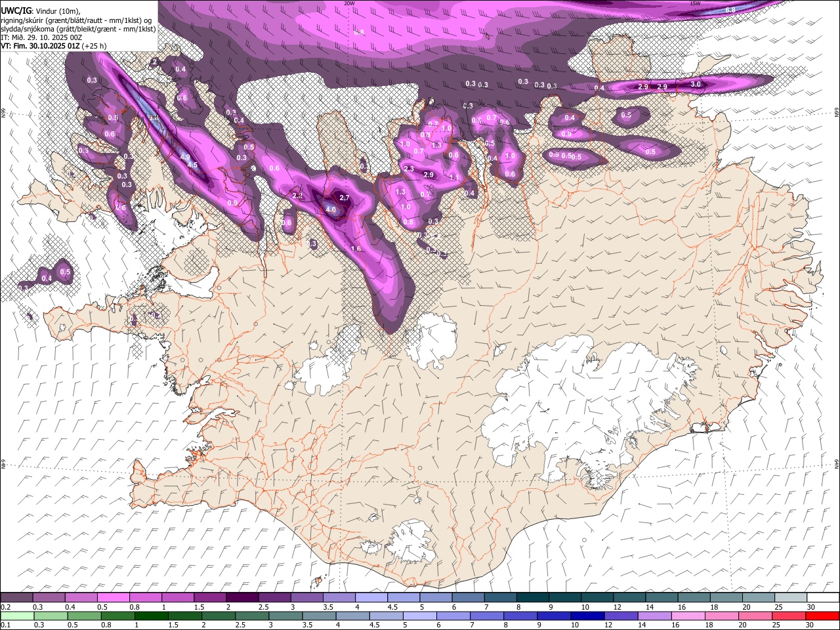This screenshot has width=840, height=630.
Task: Click the 'slydda/snjókoma' legend description line
Action: [x=78, y=29]
